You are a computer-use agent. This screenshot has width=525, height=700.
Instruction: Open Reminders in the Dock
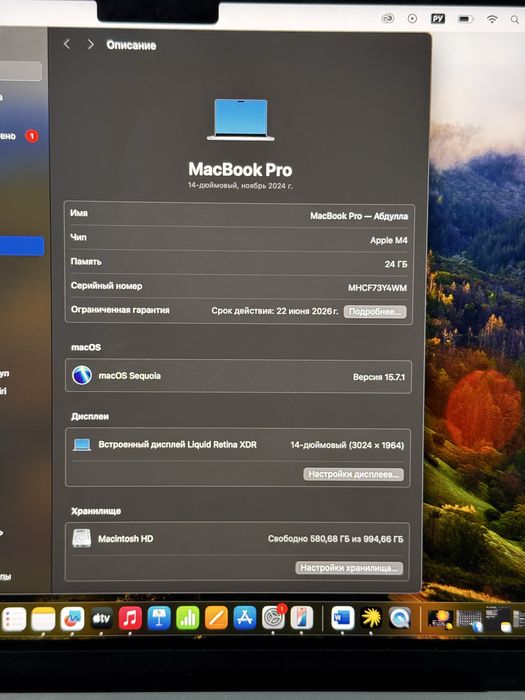(x=14, y=619)
